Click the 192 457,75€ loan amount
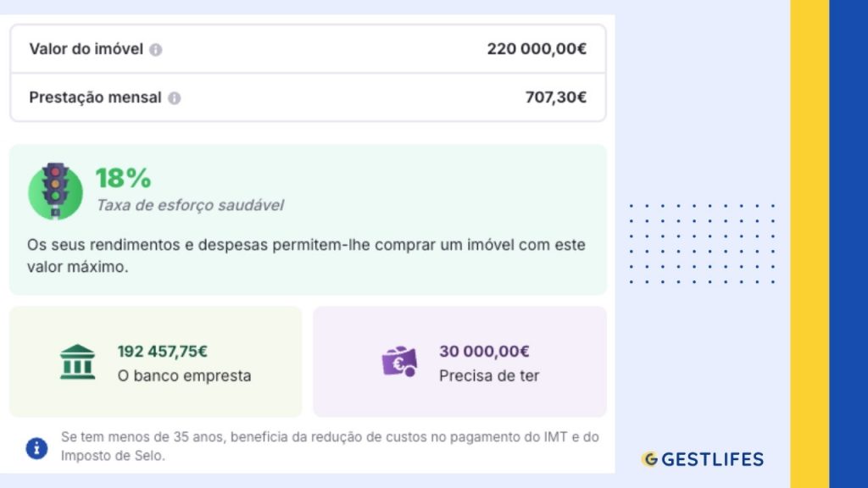Viewport: 868px width, 488px height. 162,352
